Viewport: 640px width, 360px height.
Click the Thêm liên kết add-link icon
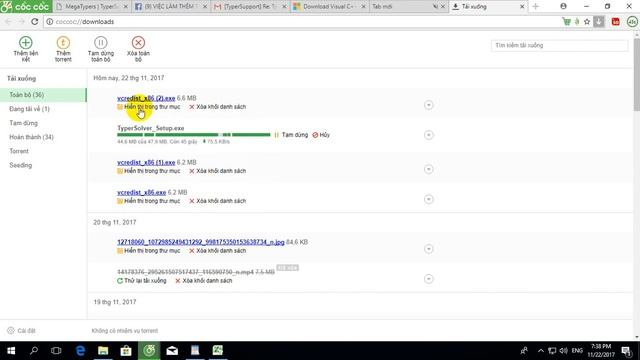(25, 42)
